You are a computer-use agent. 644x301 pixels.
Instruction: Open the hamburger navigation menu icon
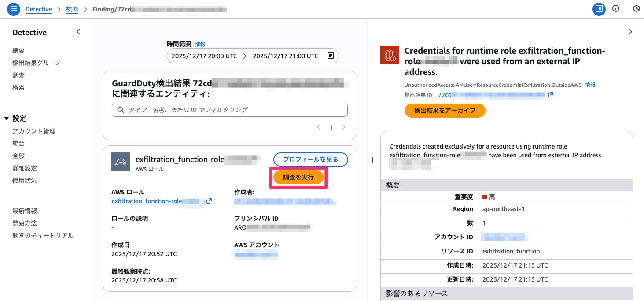pyautogui.click(x=13, y=9)
